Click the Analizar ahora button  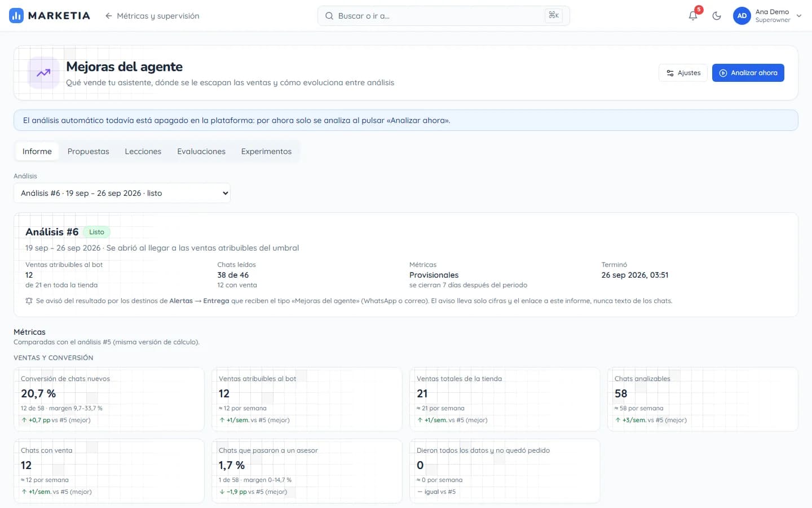coord(748,73)
